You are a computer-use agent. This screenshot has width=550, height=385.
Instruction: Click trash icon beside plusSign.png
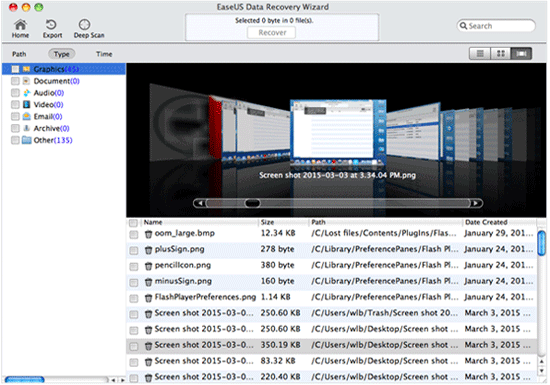[148, 250]
